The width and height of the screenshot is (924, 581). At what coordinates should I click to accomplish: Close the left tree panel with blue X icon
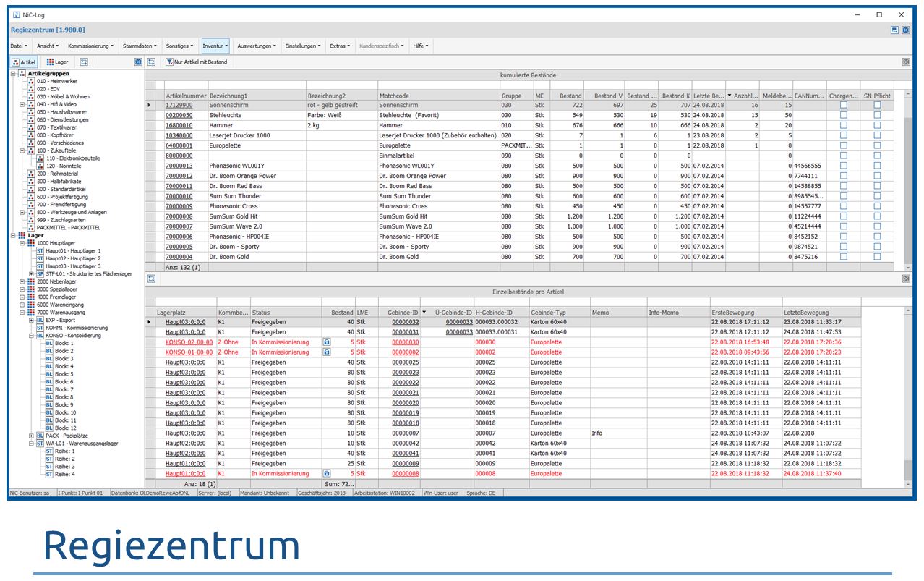click(x=138, y=62)
